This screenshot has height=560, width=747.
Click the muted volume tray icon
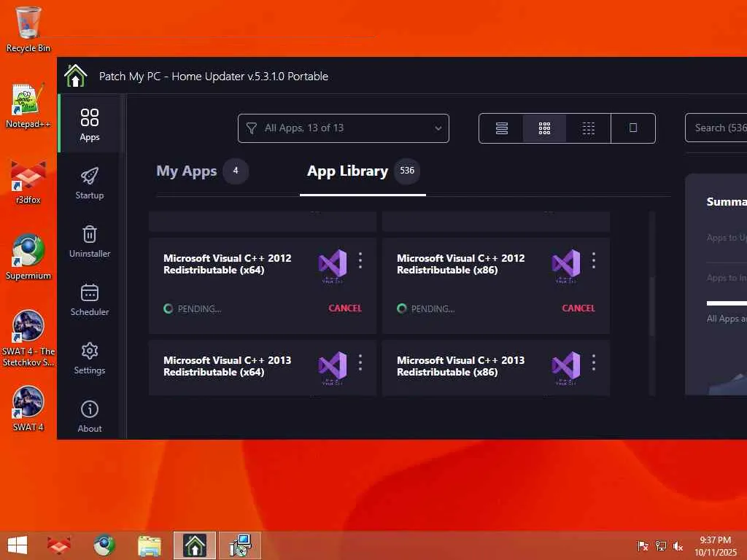678,546
